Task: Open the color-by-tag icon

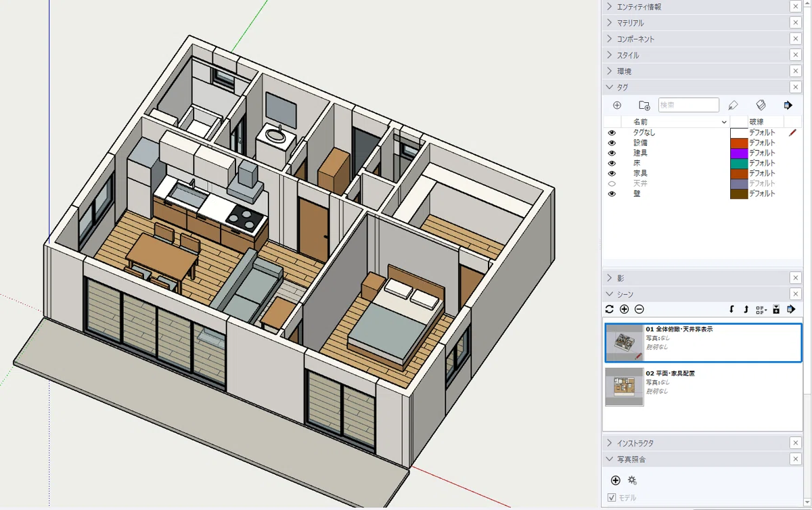Action: pos(761,106)
